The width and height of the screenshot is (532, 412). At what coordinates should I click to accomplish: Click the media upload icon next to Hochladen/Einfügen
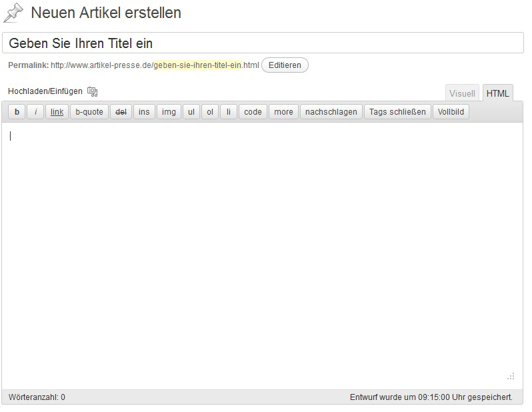(x=92, y=91)
